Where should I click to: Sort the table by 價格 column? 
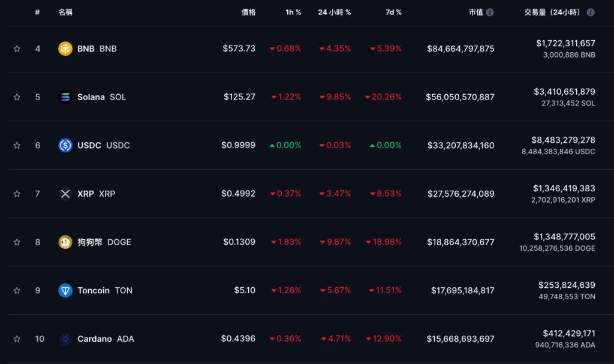(x=248, y=12)
